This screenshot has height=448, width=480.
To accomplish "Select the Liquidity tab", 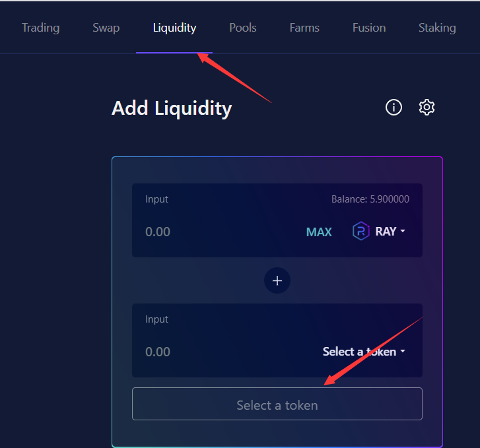I will click(174, 28).
